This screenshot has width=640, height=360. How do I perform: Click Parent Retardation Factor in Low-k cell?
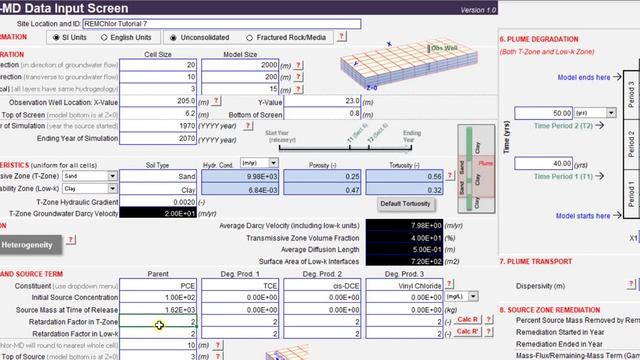click(x=158, y=334)
